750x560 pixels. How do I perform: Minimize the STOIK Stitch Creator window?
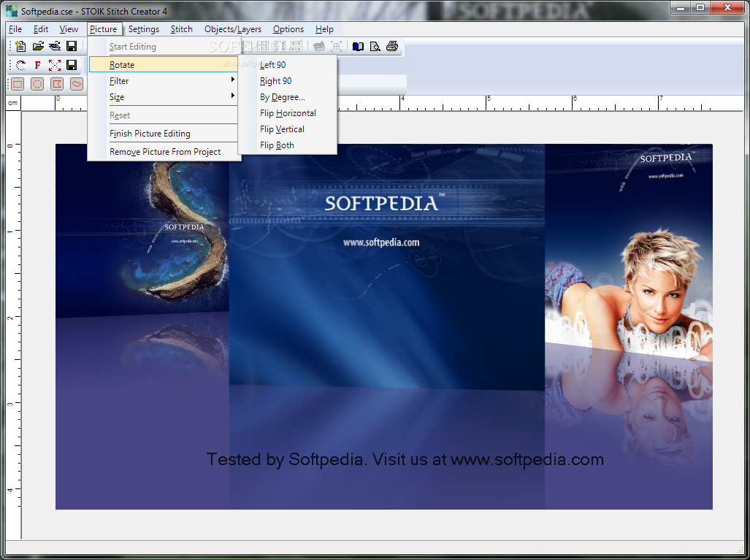pos(681,7)
